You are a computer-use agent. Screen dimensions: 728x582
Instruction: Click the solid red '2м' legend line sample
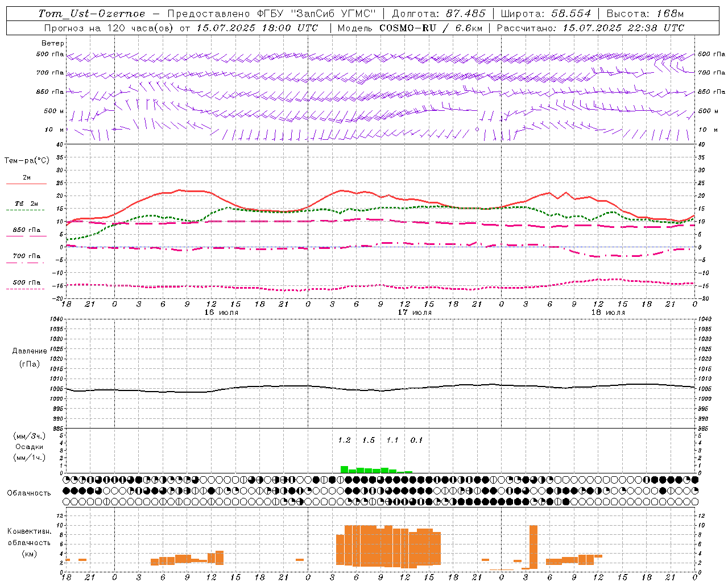tap(26, 184)
